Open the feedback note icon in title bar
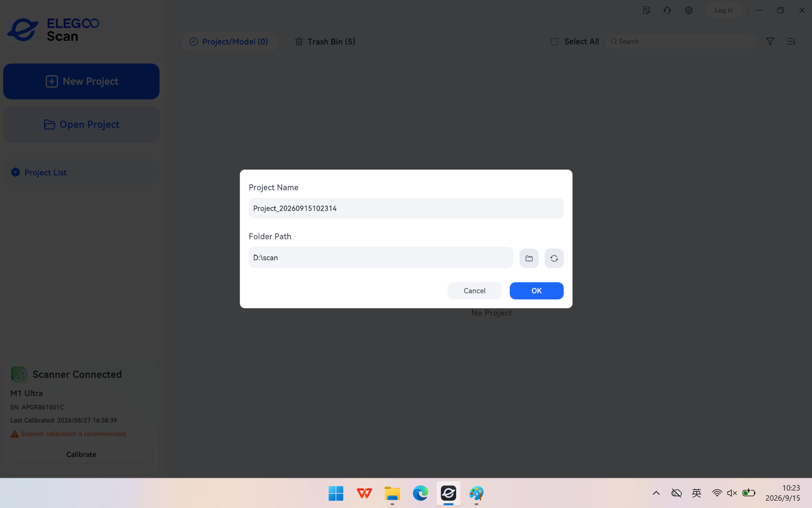Image resolution: width=812 pixels, height=508 pixels. (x=646, y=10)
